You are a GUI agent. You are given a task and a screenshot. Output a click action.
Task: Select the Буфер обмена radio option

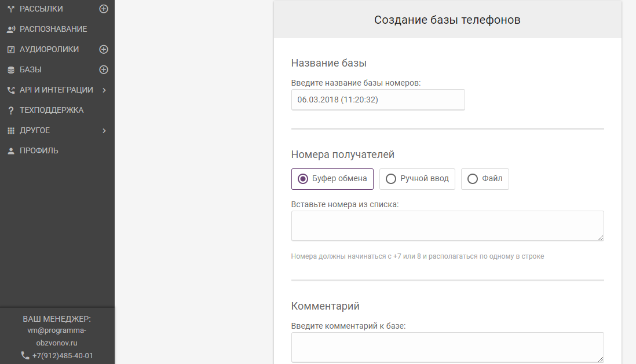(x=302, y=179)
